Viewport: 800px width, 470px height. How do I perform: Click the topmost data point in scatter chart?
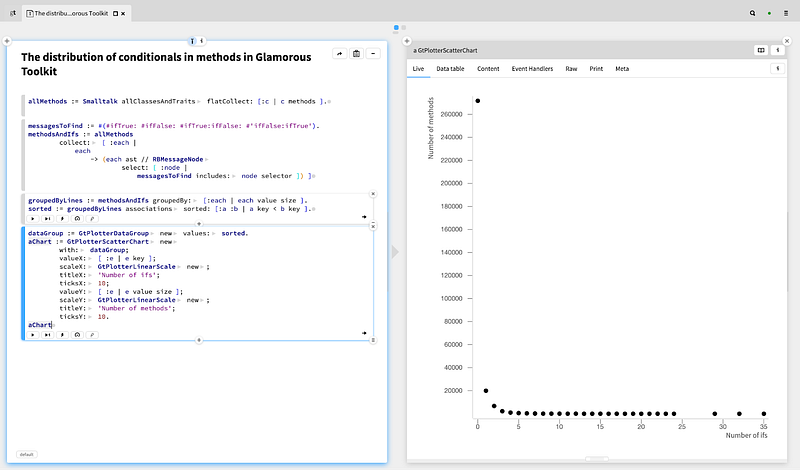coord(478,101)
